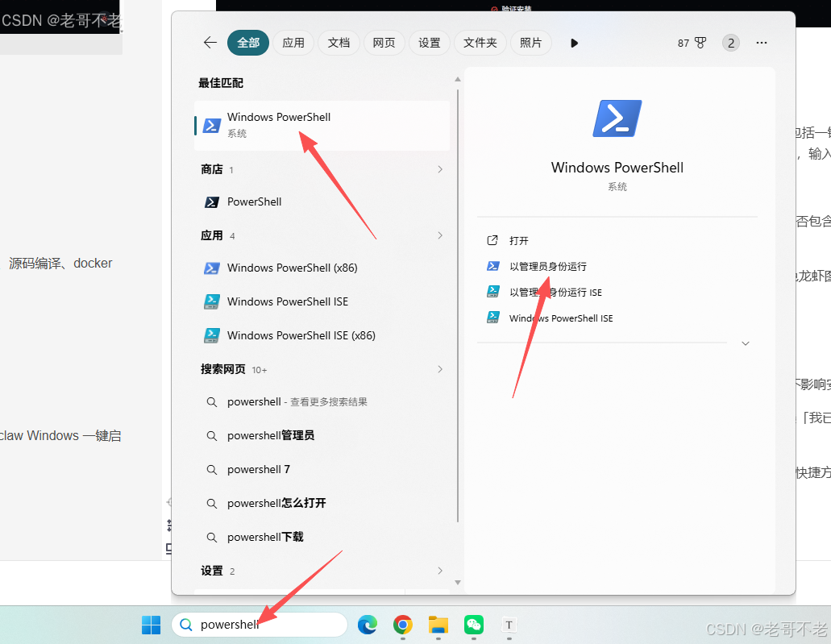The height and width of the screenshot is (644, 831).
Task: Show more filters with the play arrow
Action: click(x=574, y=43)
